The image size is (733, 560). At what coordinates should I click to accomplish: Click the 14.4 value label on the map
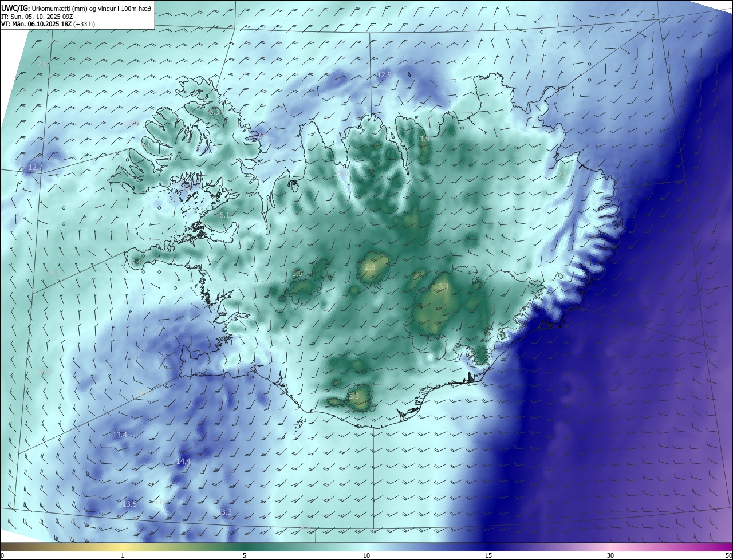click(183, 461)
